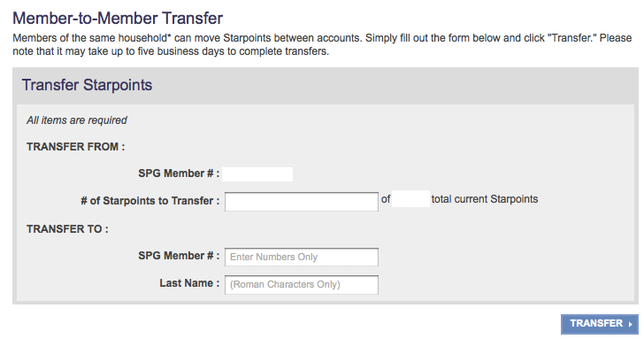Click the Transfer Starpoints section header
This screenshot has height=339, width=644.
[x=87, y=85]
